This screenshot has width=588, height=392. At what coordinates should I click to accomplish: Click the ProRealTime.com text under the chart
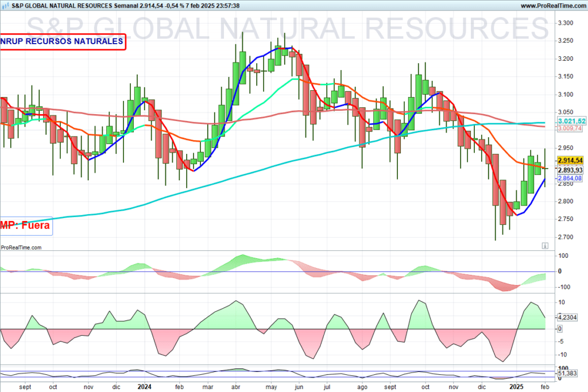21,247
